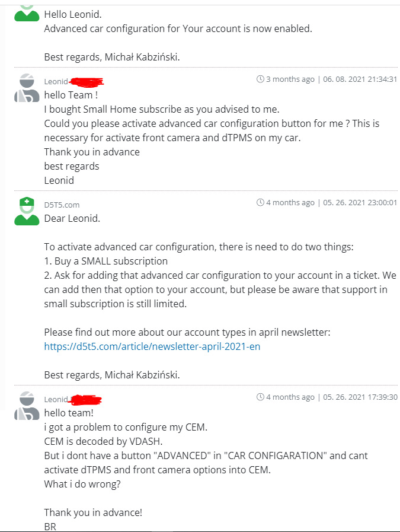Click the "05. 26. 2021 17:39:30" timestamp
400x532 pixels.
[x=360, y=397]
